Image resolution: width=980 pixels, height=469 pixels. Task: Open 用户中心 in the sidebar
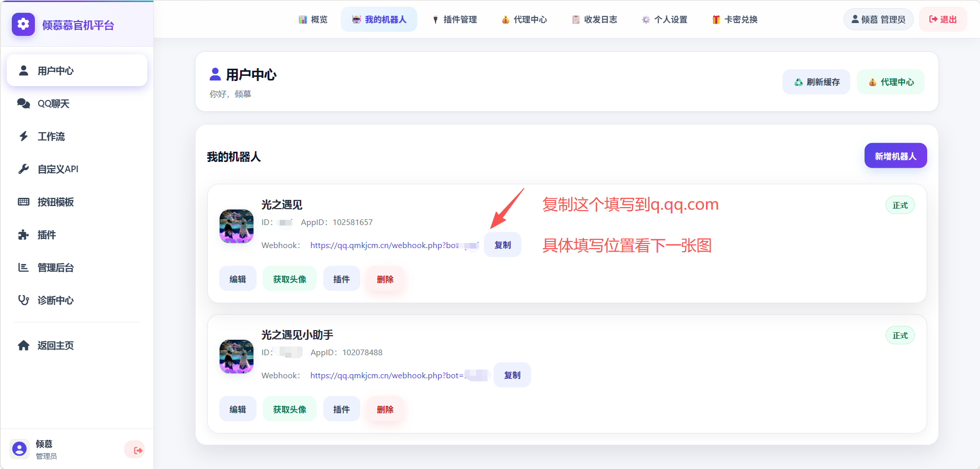[x=77, y=71]
